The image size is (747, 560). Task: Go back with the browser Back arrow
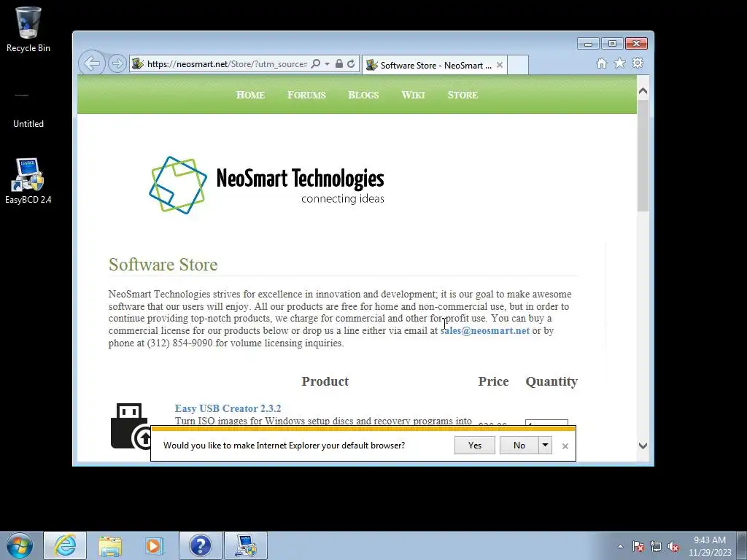(x=91, y=63)
